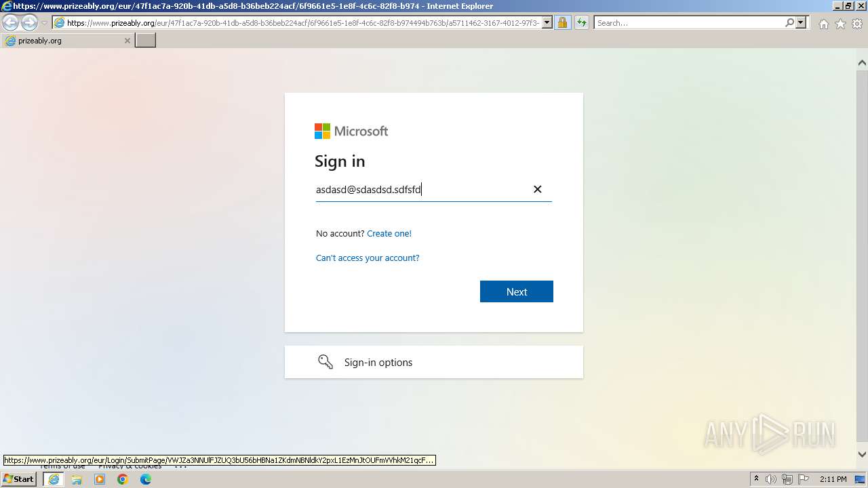Open the search provider dropdown arrow
This screenshot has width=868, height=488.
coord(801,23)
